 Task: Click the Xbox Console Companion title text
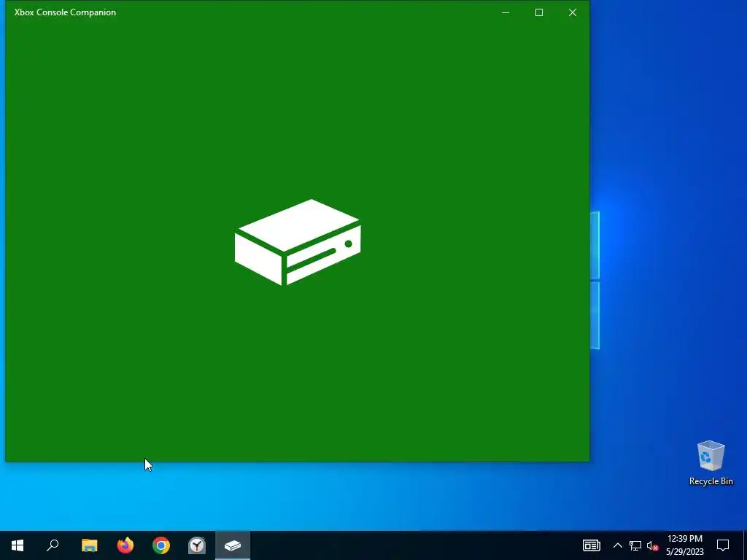coord(65,12)
